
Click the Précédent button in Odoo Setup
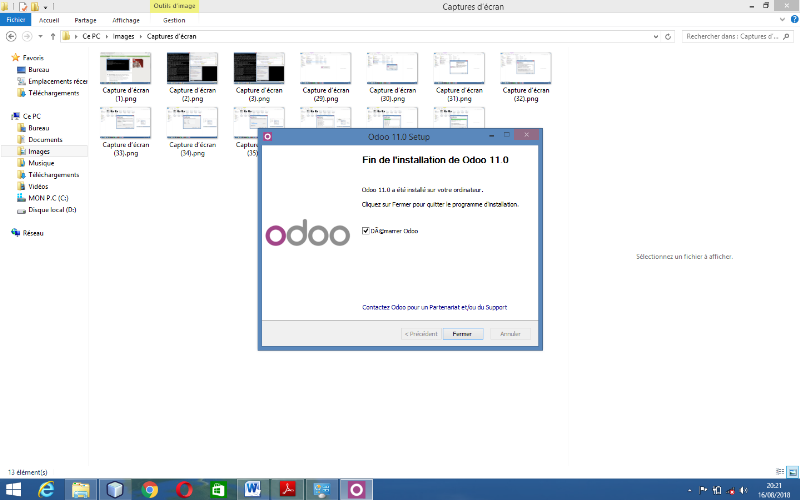point(421,334)
